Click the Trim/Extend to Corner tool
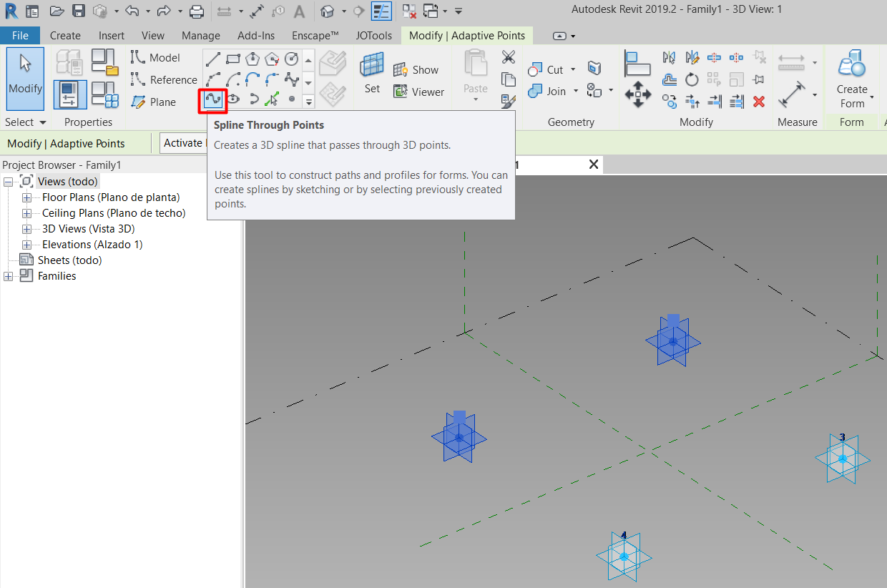 (x=692, y=102)
